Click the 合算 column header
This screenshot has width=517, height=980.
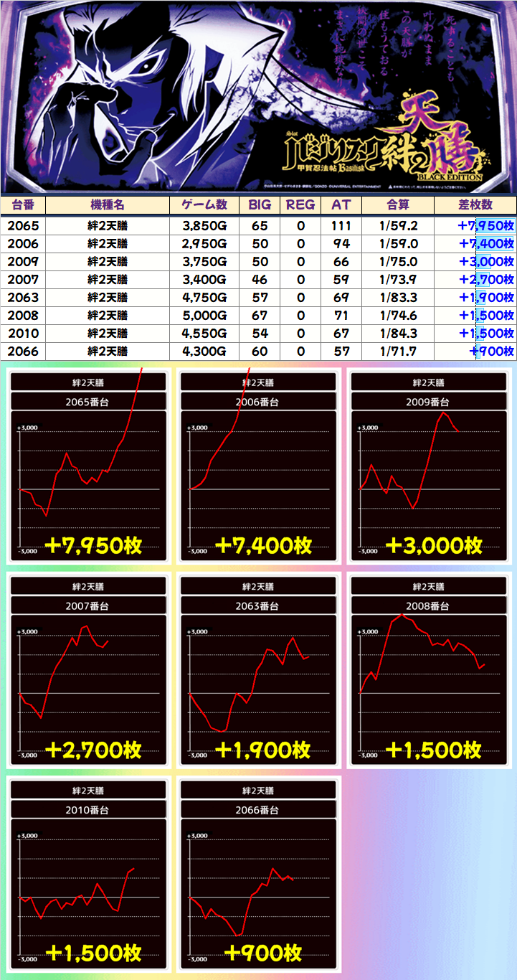click(x=398, y=204)
